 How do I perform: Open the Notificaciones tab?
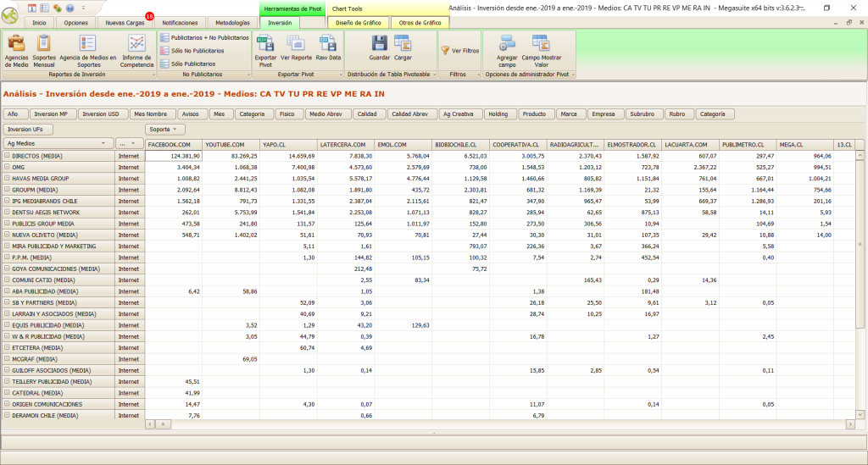pyautogui.click(x=180, y=23)
